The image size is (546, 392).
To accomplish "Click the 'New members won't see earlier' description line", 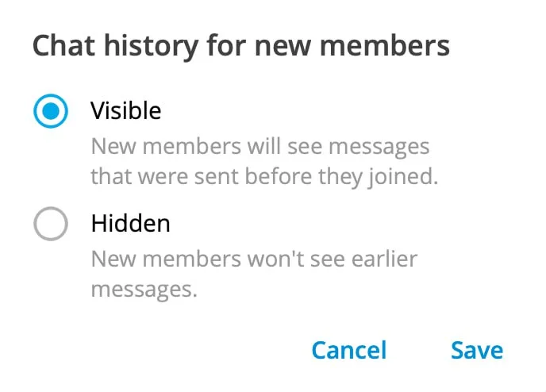I will pos(254,259).
